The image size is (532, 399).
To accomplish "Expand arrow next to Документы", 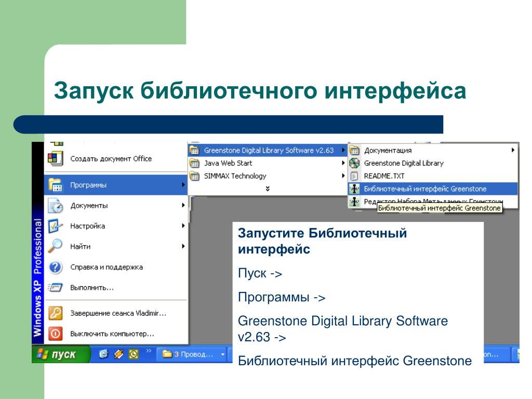I will coord(183,205).
